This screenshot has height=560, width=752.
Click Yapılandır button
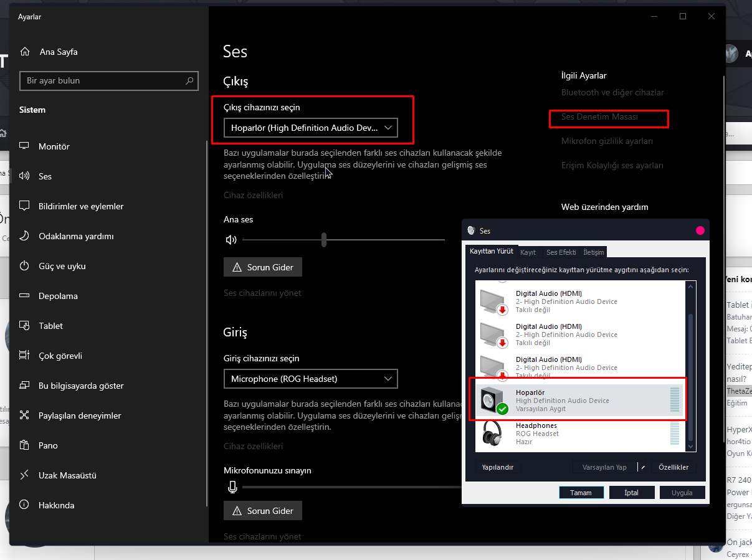(497, 467)
